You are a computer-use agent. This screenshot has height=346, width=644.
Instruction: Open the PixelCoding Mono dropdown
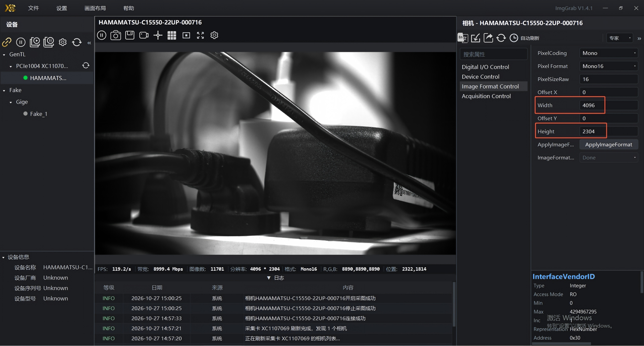(608, 53)
